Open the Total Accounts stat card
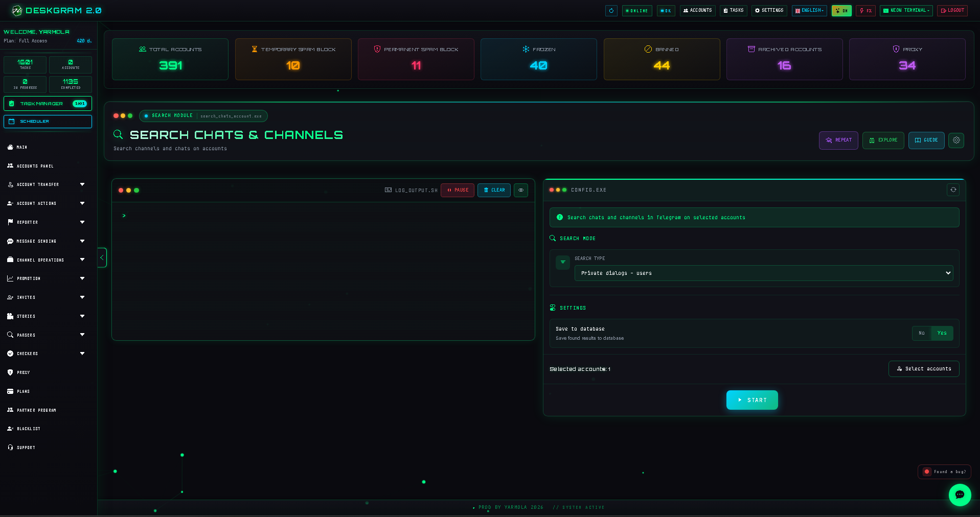Screen dimensions: 980x517 [x=170, y=59]
